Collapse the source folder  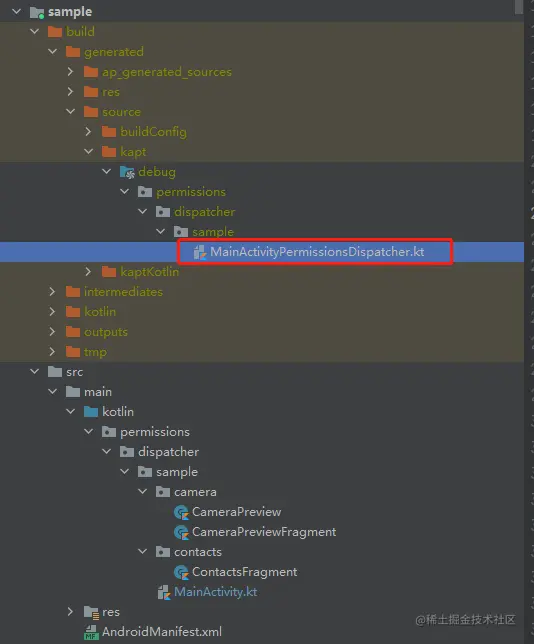(71, 111)
